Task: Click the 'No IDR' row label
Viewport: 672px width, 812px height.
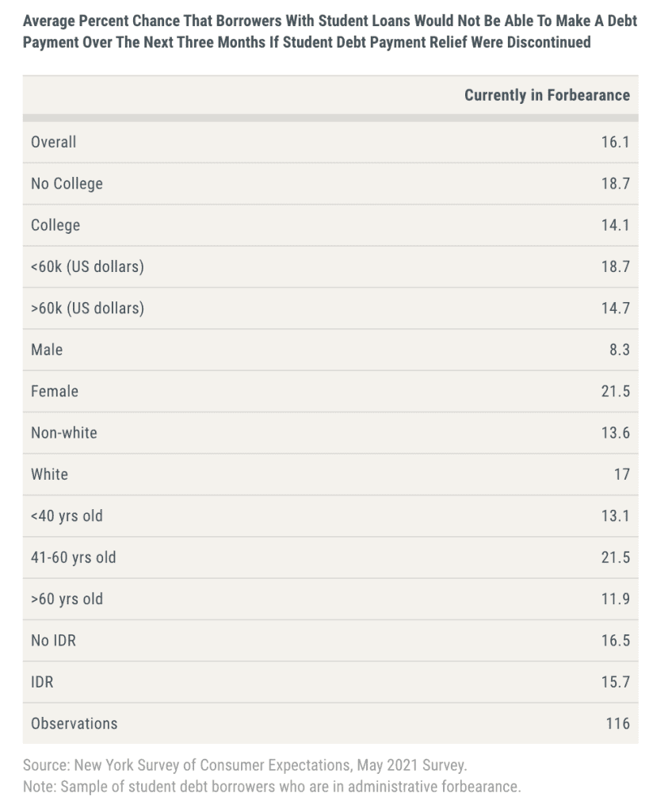Action: pos(53,640)
